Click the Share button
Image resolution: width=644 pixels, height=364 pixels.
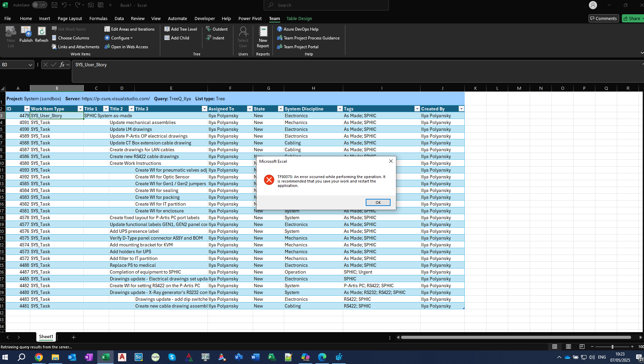tap(632, 18)
